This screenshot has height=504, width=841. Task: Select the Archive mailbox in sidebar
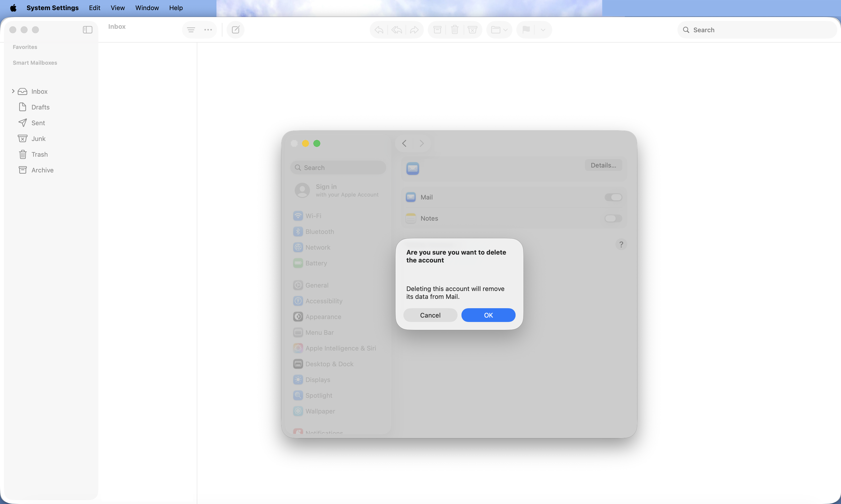pos(43,170)
